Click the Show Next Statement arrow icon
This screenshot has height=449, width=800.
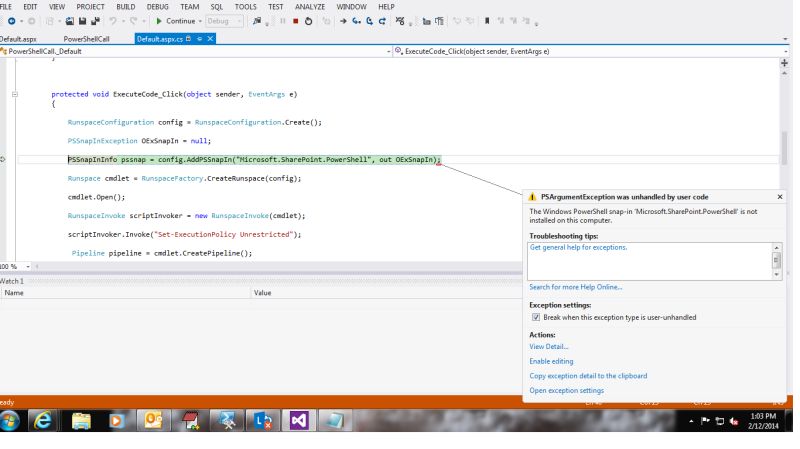[343, 21]
